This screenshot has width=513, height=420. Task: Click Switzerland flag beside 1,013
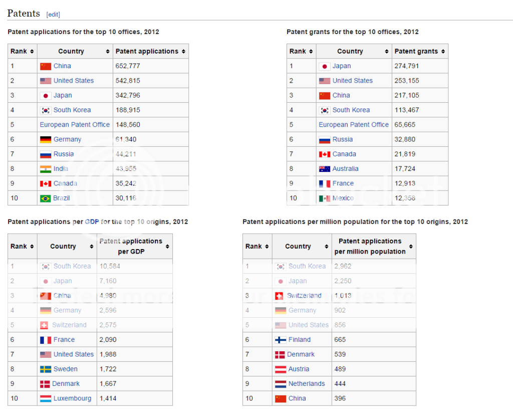(x=279, y=296)
